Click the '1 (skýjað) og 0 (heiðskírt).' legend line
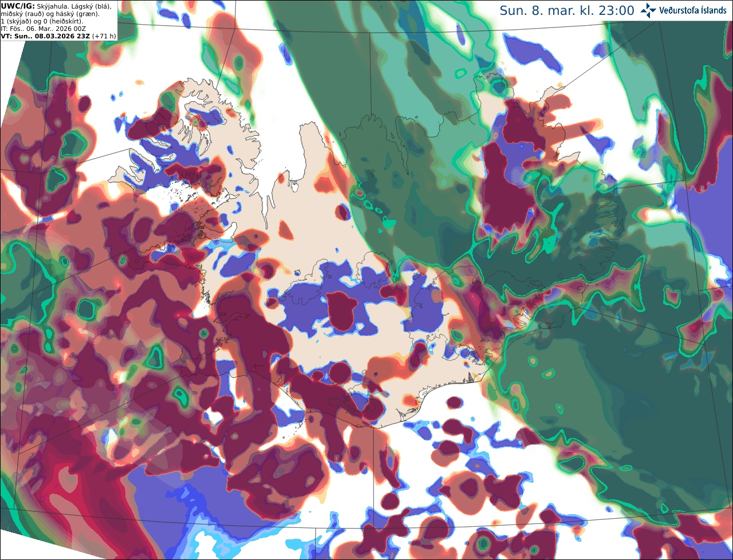 pyautogui.click(x=42, y=21)
